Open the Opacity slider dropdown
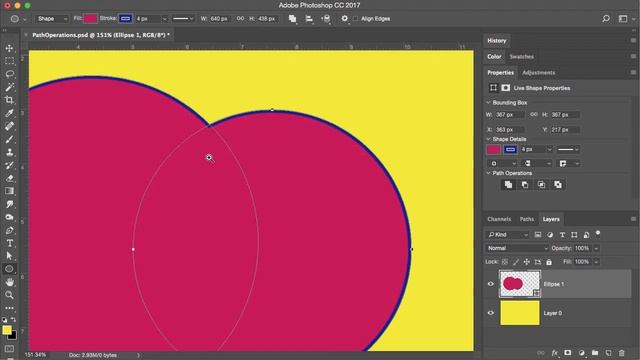The width and height of the screenshot is (640, 360). pyautogui.click(x=596, y=248)
